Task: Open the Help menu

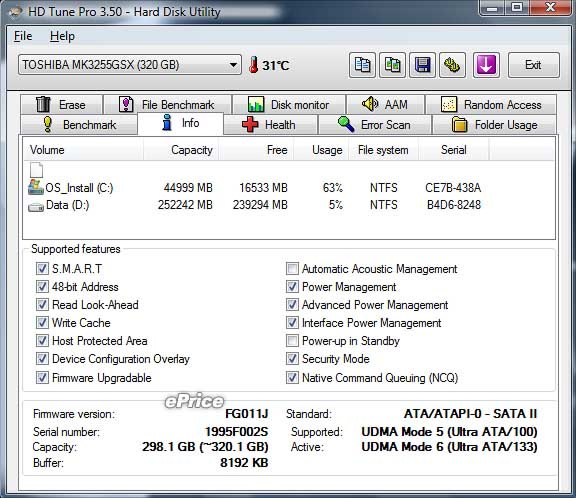Action: pyautogui.click(x=62, y=36)
